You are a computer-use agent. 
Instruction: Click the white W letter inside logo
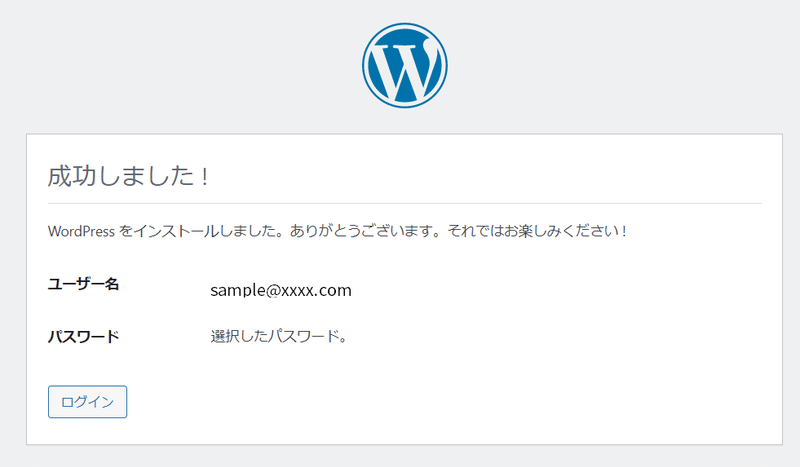pos(403,70)
